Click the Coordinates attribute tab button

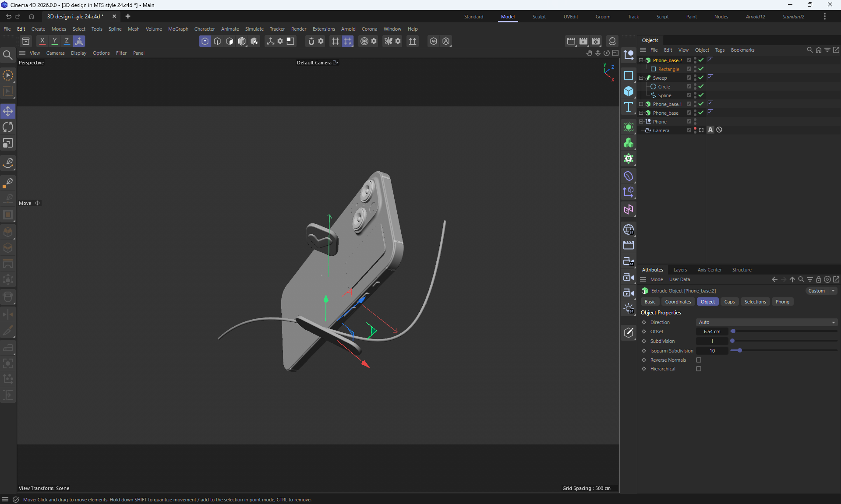(678, 302)
